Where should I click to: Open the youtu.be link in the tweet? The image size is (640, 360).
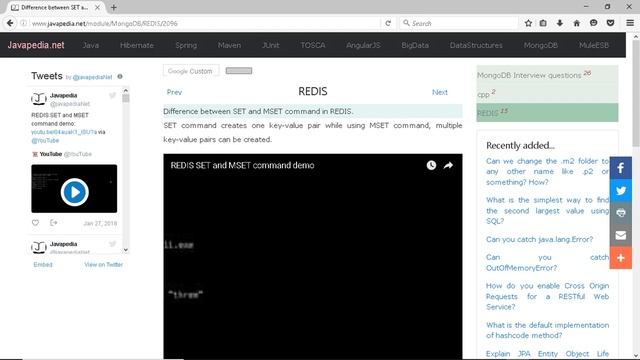coord(64,132)
